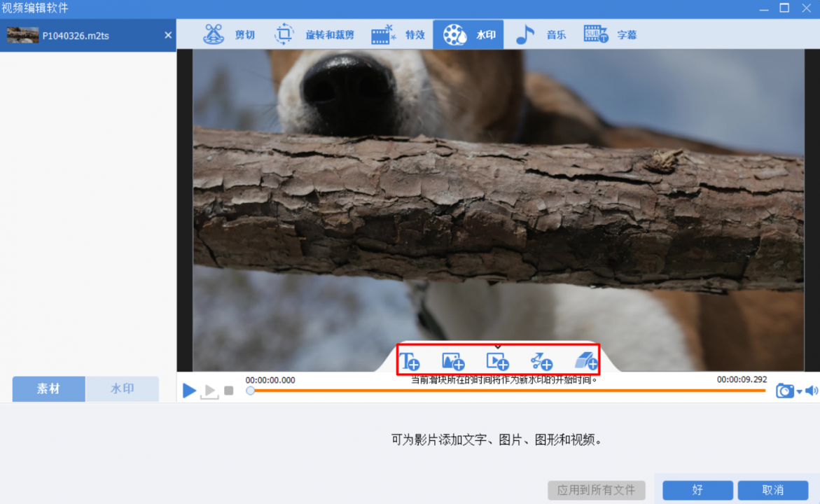Open the 字幕 subtitle tab

click(611, 34)
